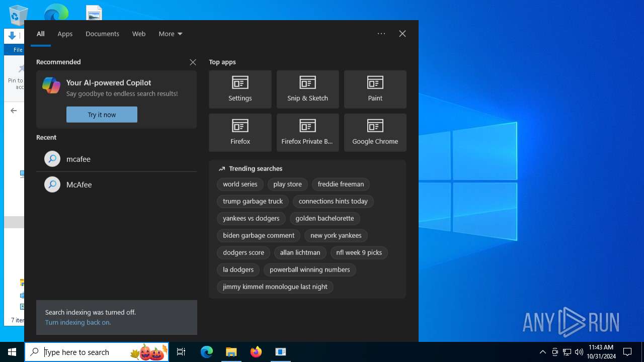Close the search panel

(403, 34)
